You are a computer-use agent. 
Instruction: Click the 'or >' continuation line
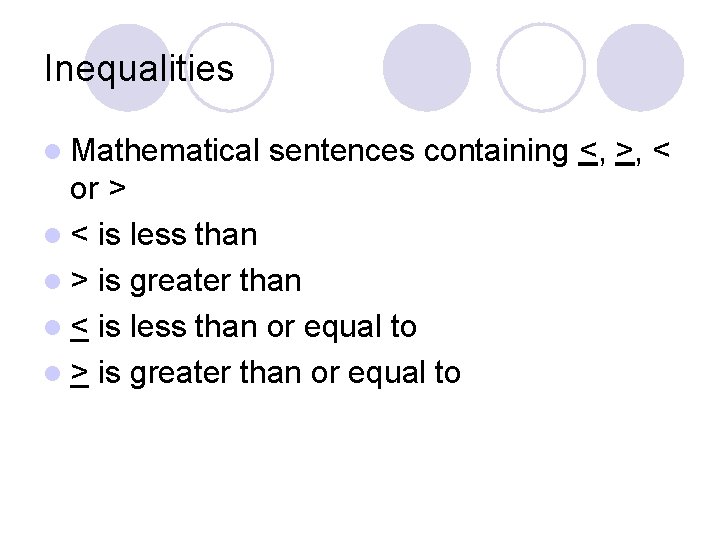click(98, 189)
